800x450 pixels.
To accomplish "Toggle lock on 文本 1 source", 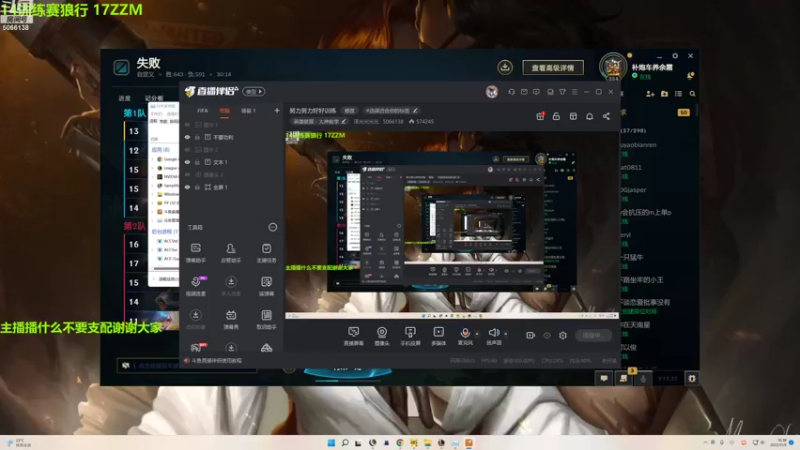I will [197, 162].
